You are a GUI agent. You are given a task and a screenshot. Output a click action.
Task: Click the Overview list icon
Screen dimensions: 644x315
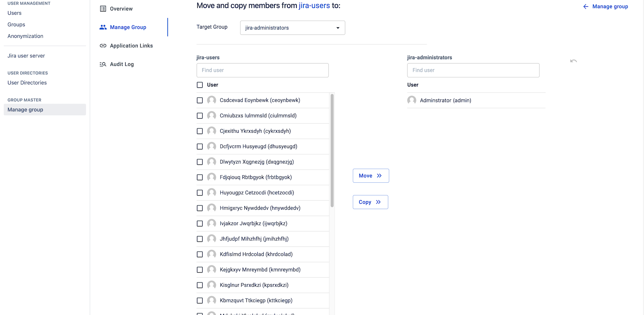pyautogui.click(x=103, y=9)
